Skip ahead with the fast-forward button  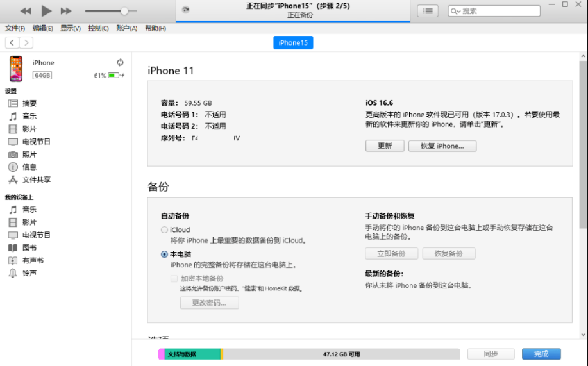[x=66, y=11]
